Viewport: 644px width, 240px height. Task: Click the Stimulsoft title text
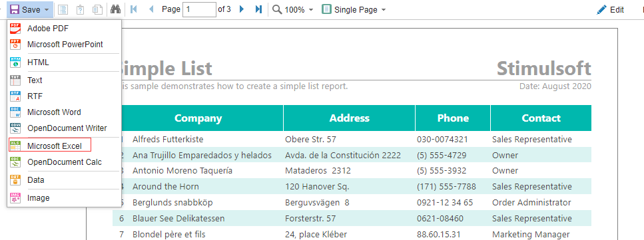click(544, 68)
